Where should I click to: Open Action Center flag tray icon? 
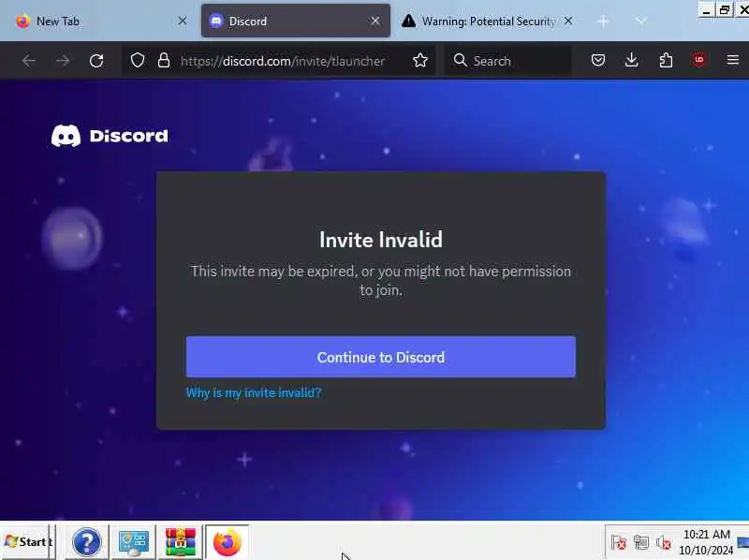coord(619,543)
